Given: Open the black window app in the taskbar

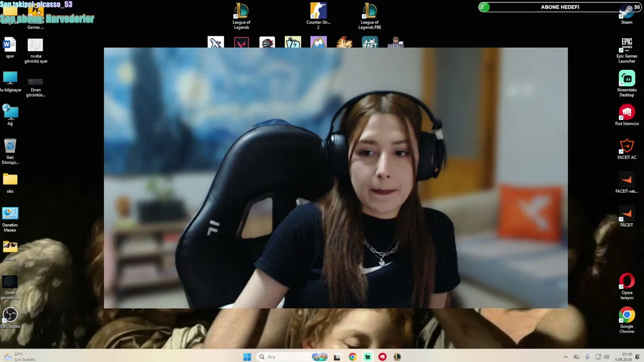Looking at the screenshot, I should 337,357.
